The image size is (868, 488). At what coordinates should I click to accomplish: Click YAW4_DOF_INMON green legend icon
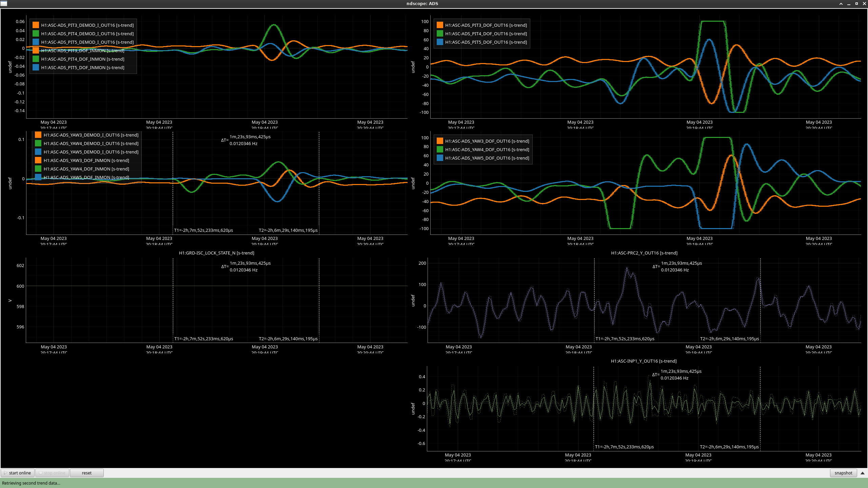(x=38, y=169)
